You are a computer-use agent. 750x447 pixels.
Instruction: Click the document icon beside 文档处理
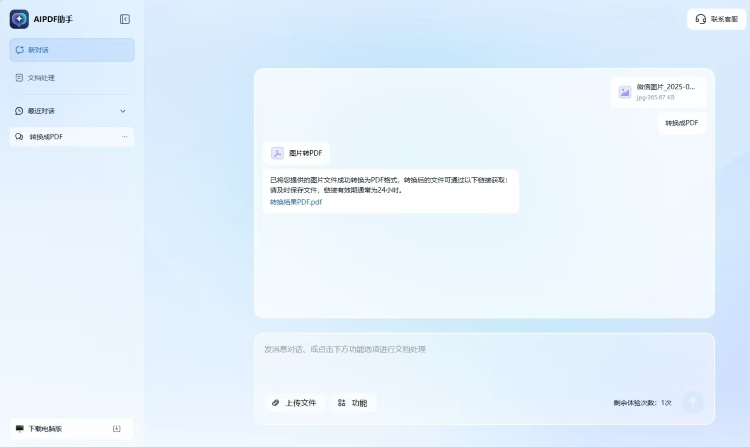point(19,77)
